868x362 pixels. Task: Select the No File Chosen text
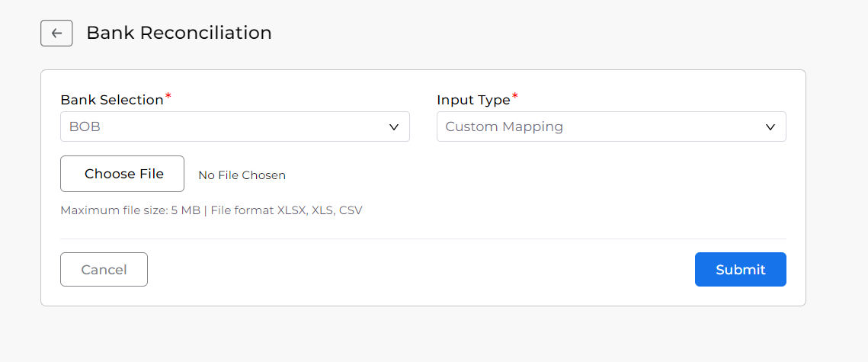242,175
